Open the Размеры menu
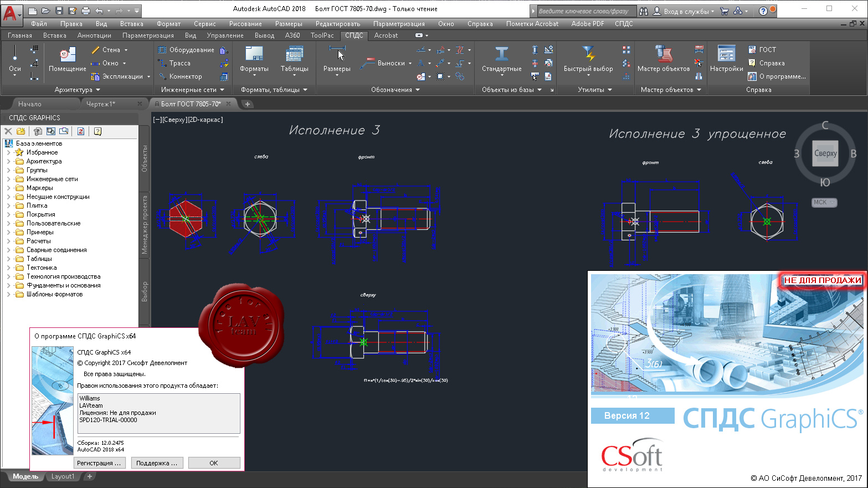 point(289,24)
